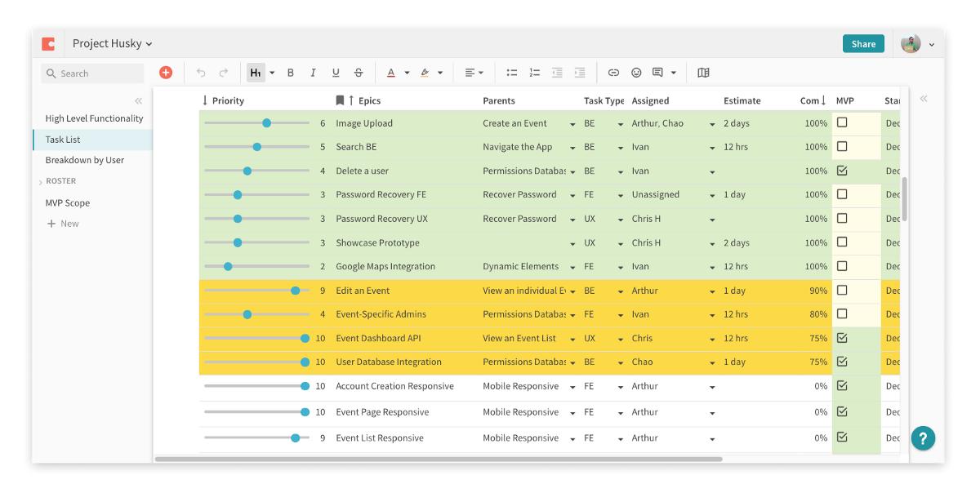Toggle bold formatting

[290, 73]
